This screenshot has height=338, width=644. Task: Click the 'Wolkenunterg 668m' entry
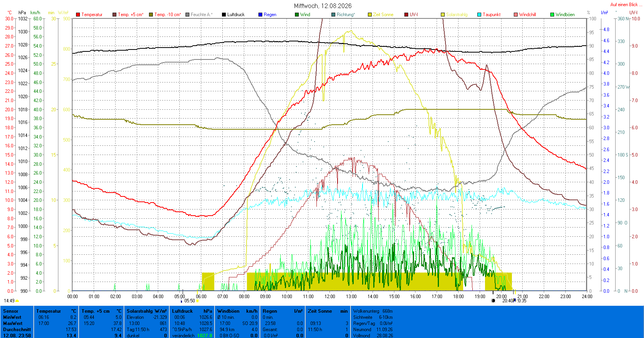pos(373,311)
